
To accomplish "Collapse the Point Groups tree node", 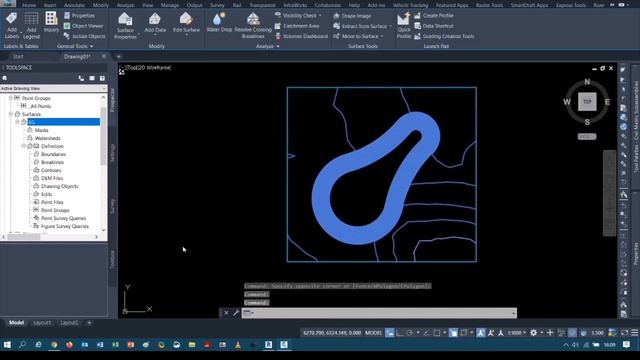I will [11, 98].
